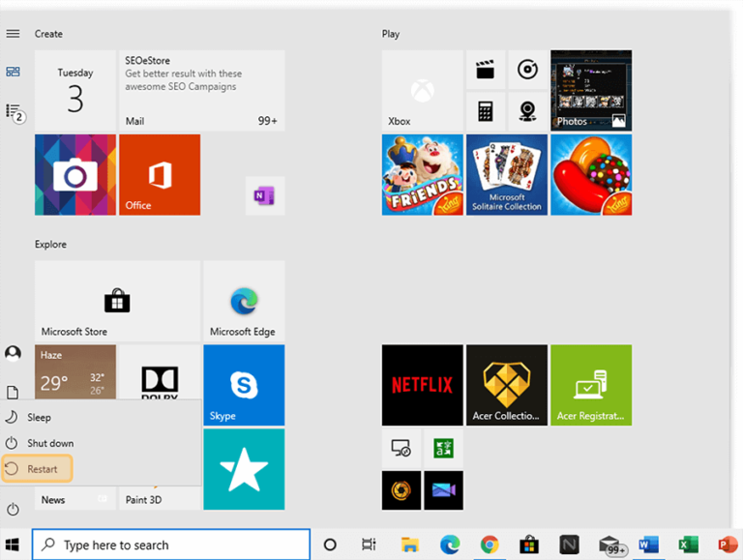
Task: Open Microsoft Store from taskbar
Action: pyautogui.click(x=529, y=545)
